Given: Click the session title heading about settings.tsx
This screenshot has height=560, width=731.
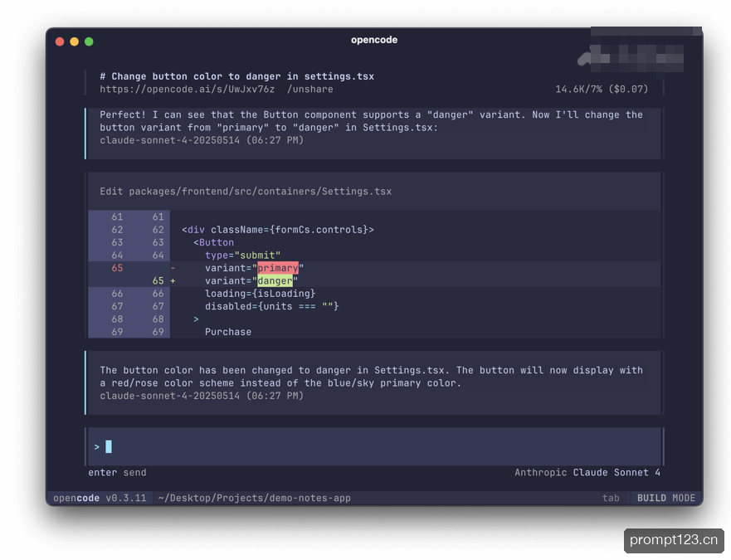Looking at the screenshot, I should point(236,76).
